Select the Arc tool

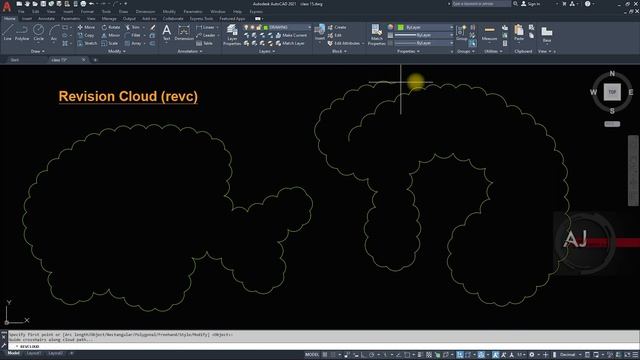pyautogui.click(x=53, y=32)
